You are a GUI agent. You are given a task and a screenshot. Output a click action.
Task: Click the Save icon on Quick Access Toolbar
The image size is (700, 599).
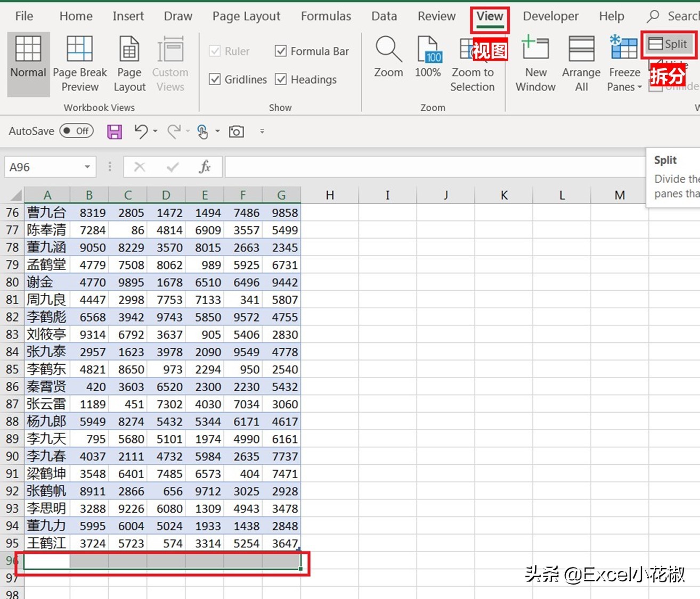(x=114, y=131)
